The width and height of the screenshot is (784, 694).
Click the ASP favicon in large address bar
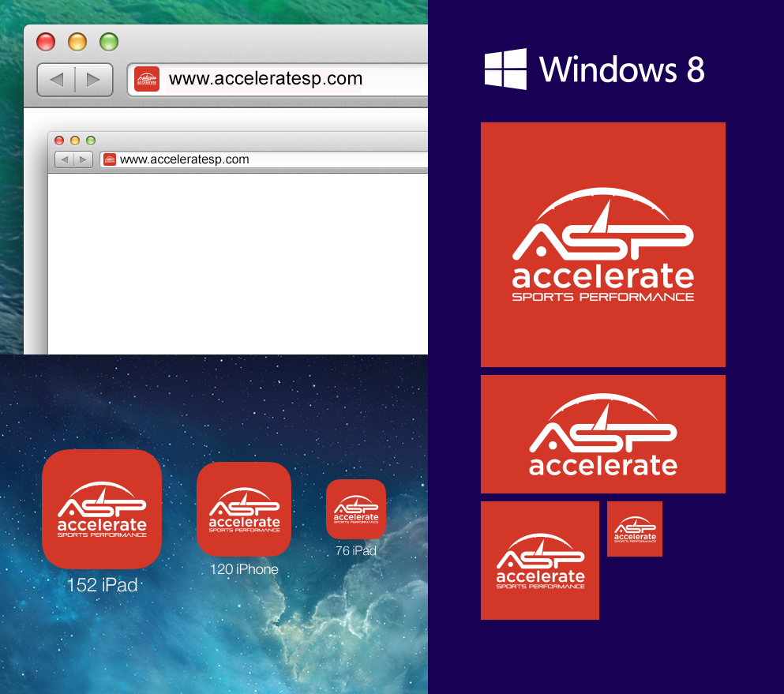pos(147,79)
